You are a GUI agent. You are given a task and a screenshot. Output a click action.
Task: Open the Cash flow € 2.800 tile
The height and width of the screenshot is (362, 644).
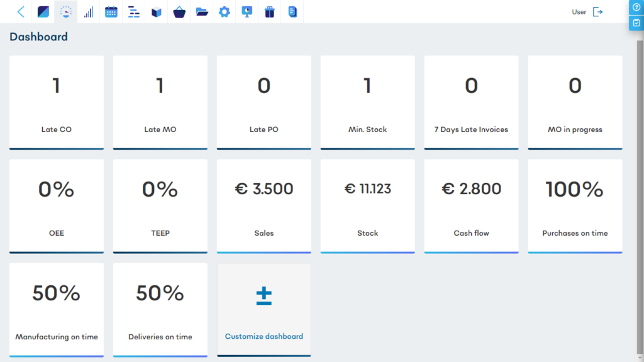471,206
